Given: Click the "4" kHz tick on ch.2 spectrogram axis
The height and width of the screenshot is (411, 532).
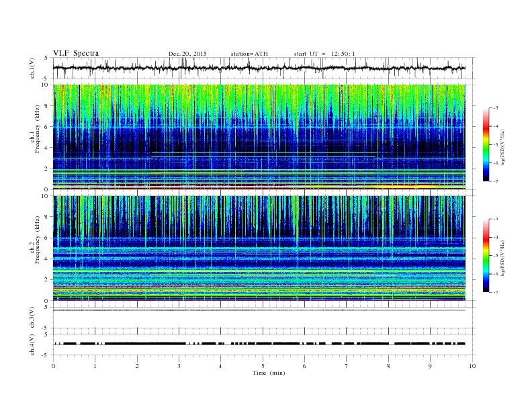Looking at the screenshot, I should 46,259.
